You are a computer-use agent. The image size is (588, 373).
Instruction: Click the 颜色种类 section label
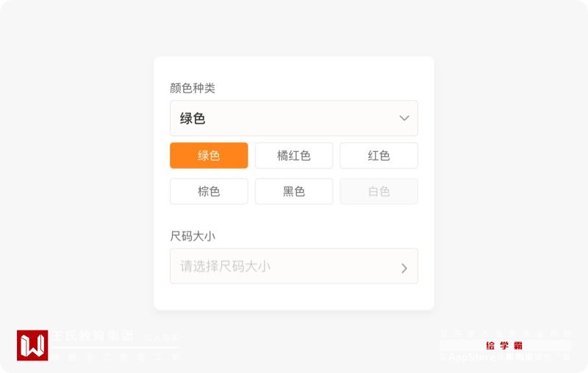[193, 88]
